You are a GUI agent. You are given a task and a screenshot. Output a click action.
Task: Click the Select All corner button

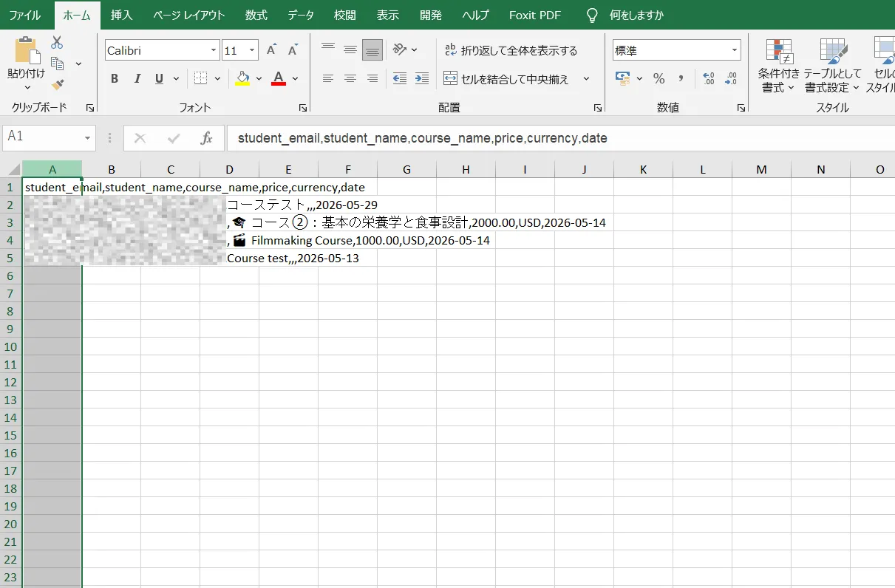11,169
